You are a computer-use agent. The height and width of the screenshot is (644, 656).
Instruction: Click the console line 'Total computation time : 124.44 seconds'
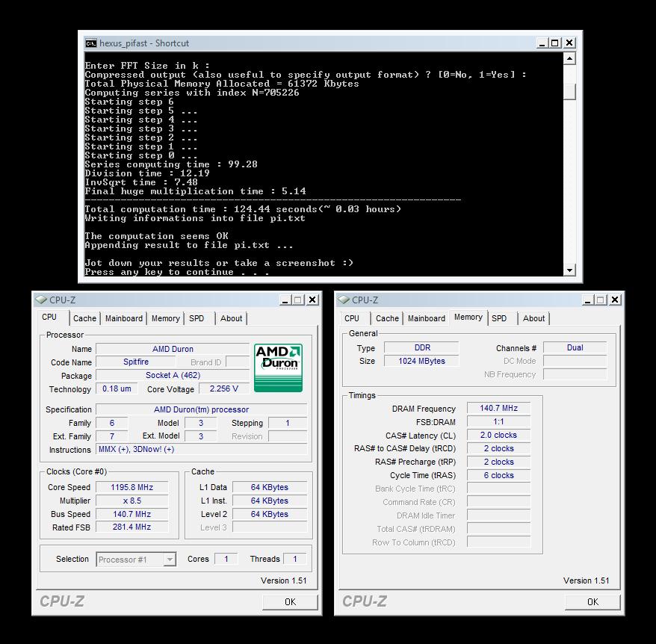[x=201, y=209]
